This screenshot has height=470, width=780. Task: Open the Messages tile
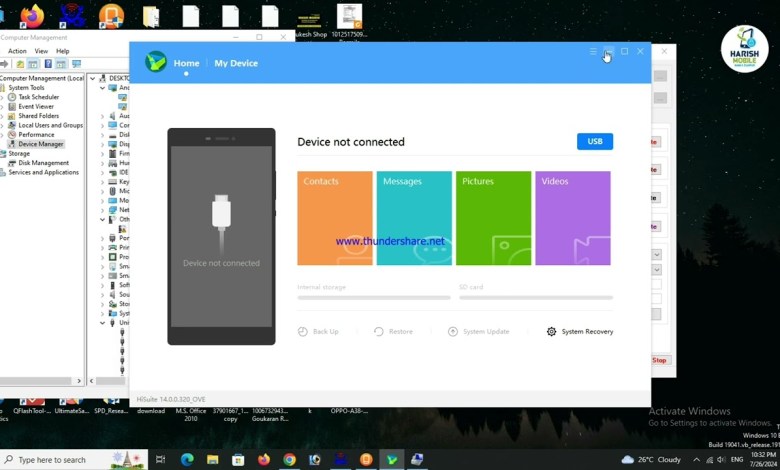click(x=414, y=218)
